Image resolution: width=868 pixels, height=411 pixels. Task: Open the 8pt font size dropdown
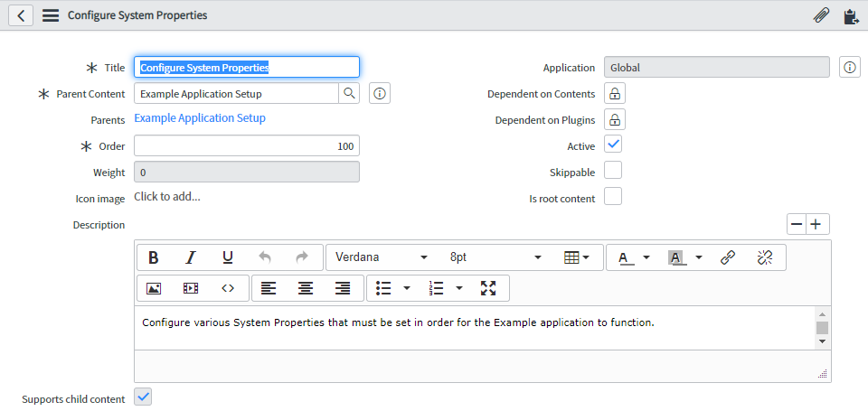495,257
